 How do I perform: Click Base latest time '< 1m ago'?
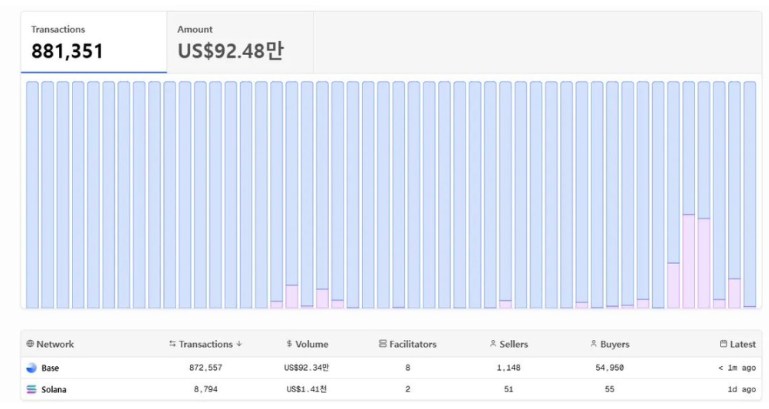737,368
